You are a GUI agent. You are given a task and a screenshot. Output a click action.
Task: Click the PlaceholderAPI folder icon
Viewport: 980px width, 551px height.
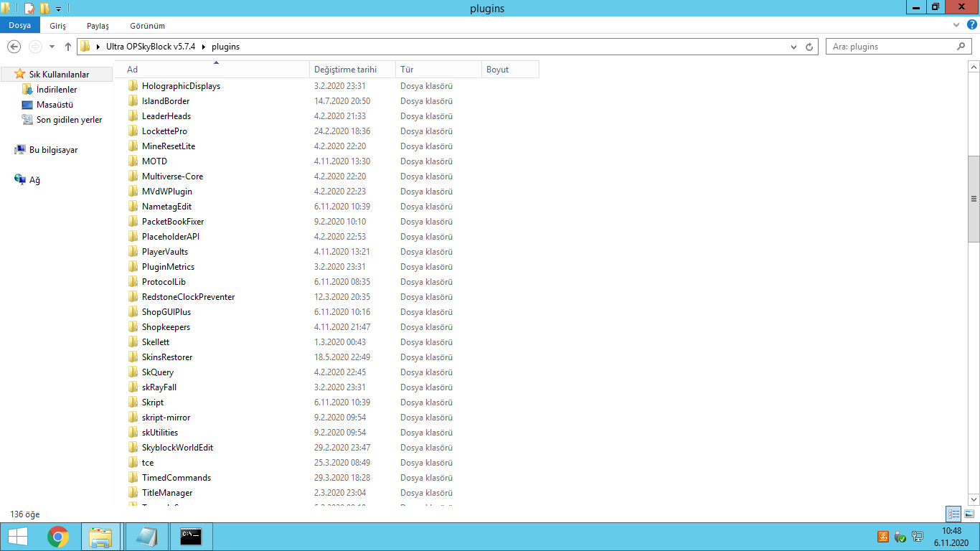coord(133,237)
